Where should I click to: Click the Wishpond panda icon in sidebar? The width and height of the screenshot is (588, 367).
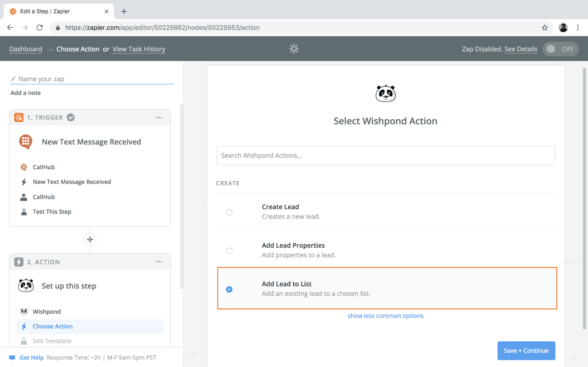pos(24,311)
